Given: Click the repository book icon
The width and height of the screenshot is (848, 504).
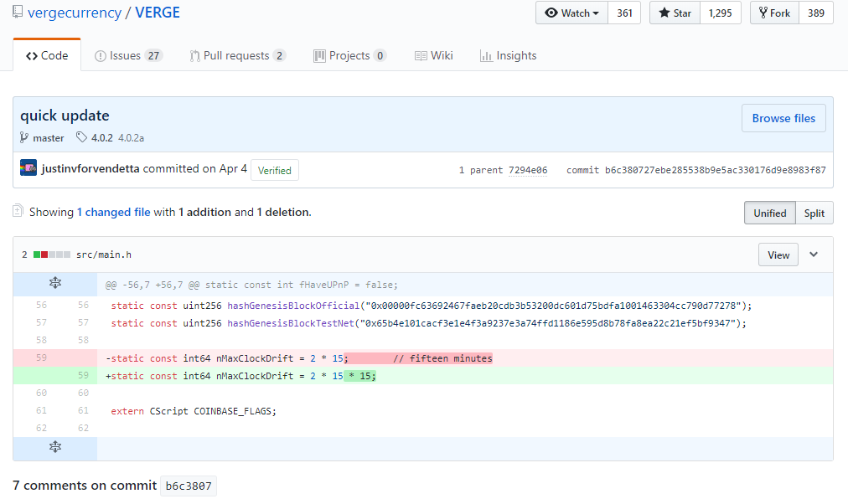Looking at the screenshot, I should (x=18, y=12).
